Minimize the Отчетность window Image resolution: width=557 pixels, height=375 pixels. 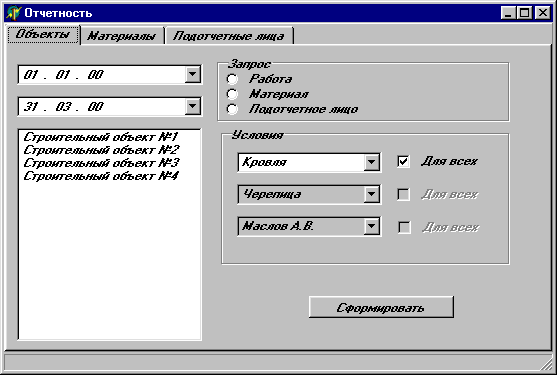(508, 13)
